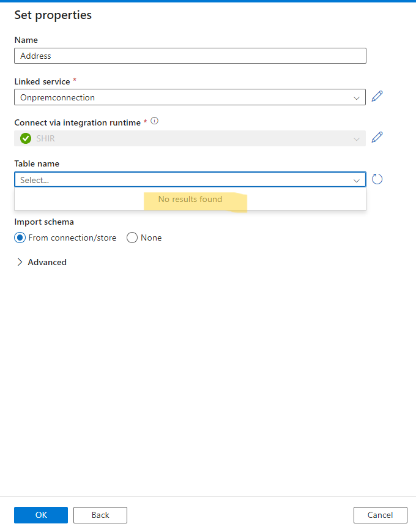
Task: Go back using the Back button
Action: tap(100, 515)
